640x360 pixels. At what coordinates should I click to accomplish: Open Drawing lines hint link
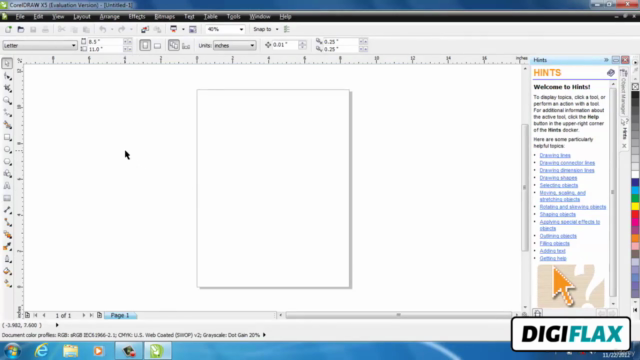coord(555,156)
